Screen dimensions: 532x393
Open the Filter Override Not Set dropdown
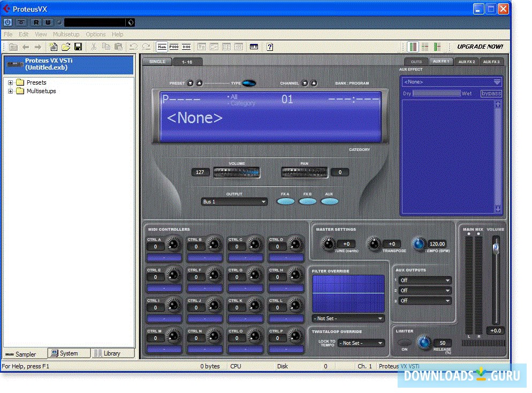[x=348, y=319]
